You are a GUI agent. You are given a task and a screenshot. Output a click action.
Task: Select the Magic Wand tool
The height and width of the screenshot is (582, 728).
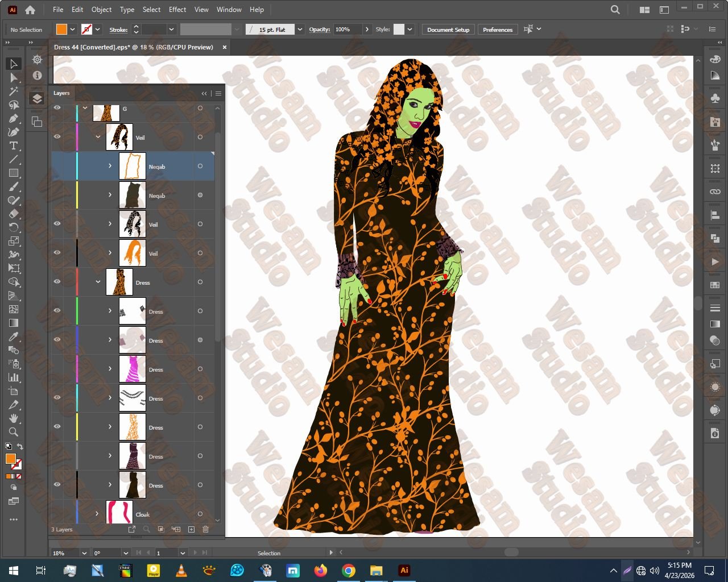point(14,91)
